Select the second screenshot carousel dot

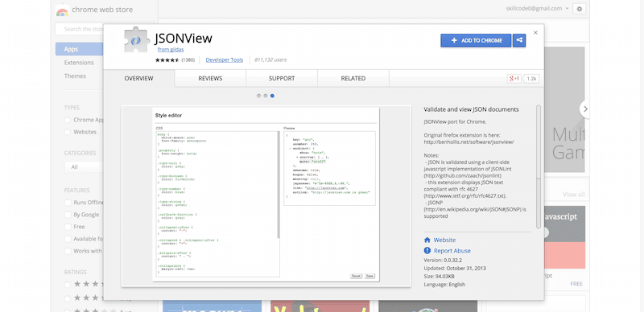[x=266, y=96]
